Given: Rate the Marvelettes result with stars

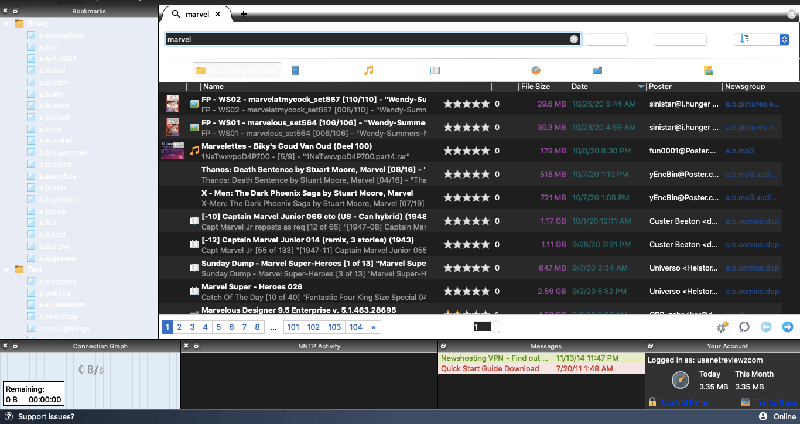Looking at the screenshot, I should (466, 151).
